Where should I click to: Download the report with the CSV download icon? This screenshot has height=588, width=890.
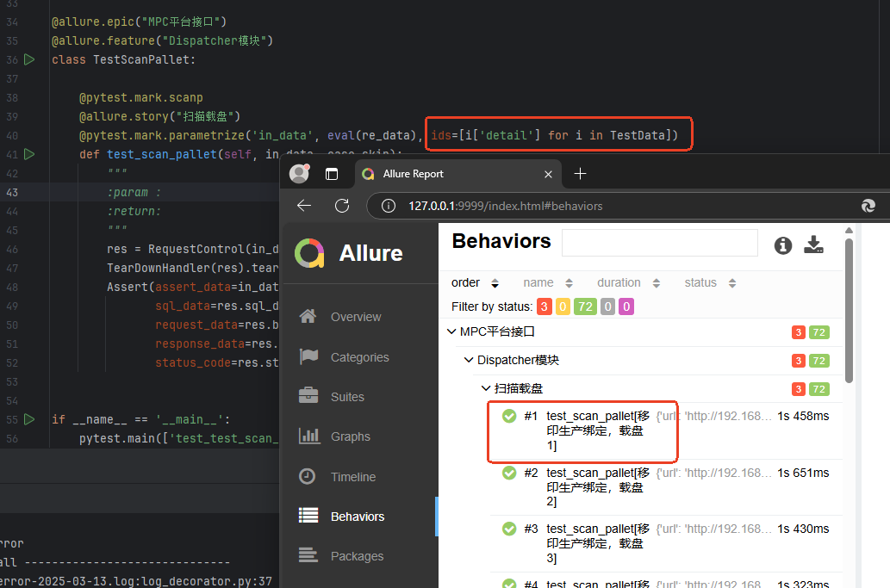click(x=813, y=244)
